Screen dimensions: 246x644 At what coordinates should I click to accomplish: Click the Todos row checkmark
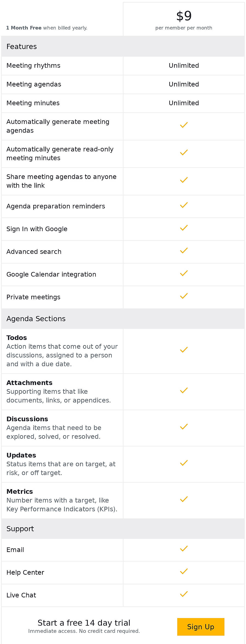(x=184, y=350)
